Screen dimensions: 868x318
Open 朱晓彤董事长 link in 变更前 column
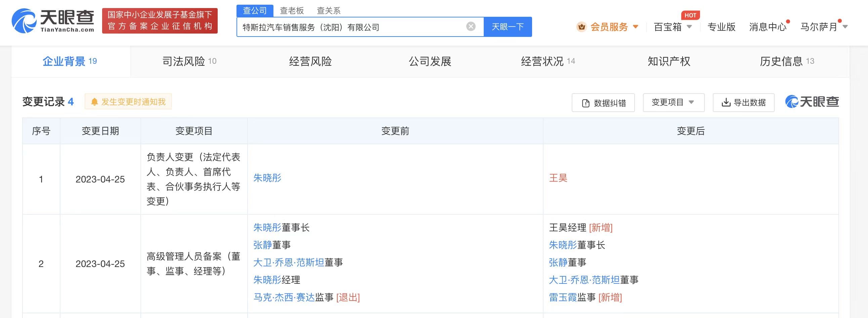click(267, 227)
